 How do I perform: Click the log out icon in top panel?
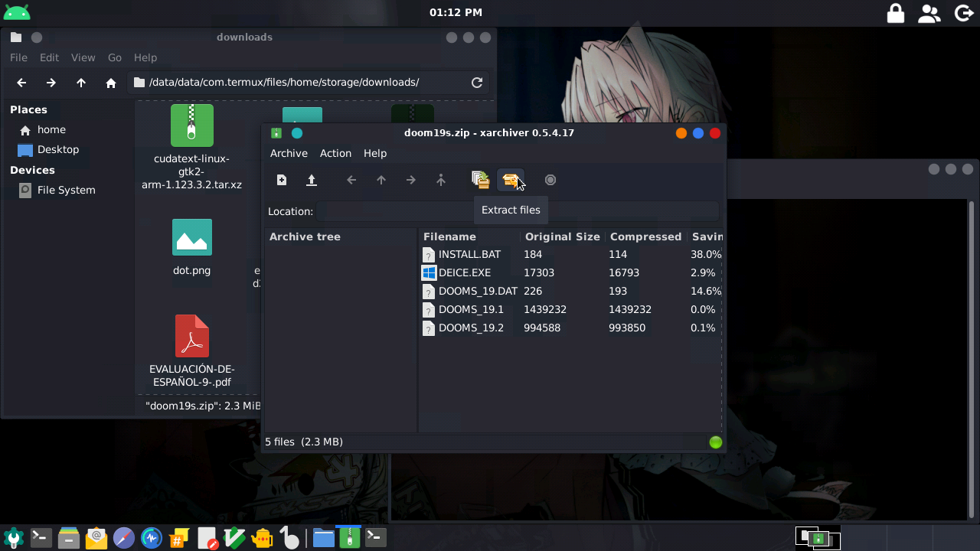click(x=964, y=13)
